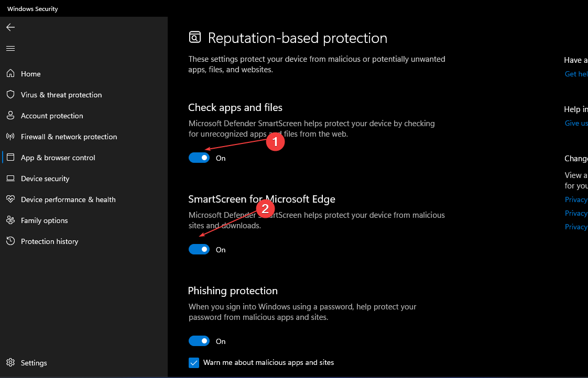
Task: Uncheck Warn me about malicious apps and sites
Action: tap(194, 362)
